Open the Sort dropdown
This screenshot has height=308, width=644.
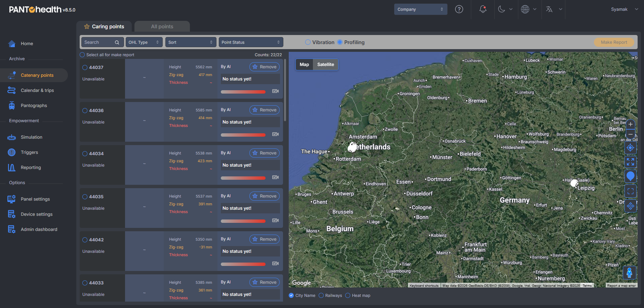pos(190,42)
